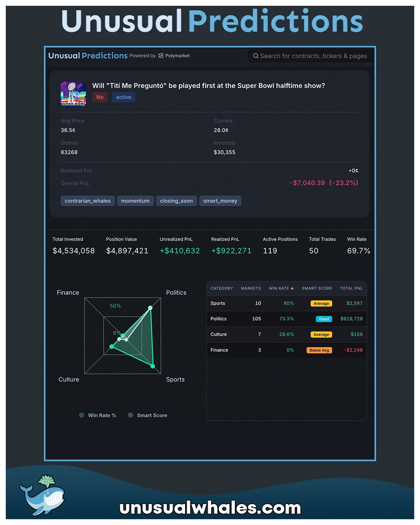This screenshot has height=525, width=420.
Task: Click the 83268 shares value
Action: [69, 152]
